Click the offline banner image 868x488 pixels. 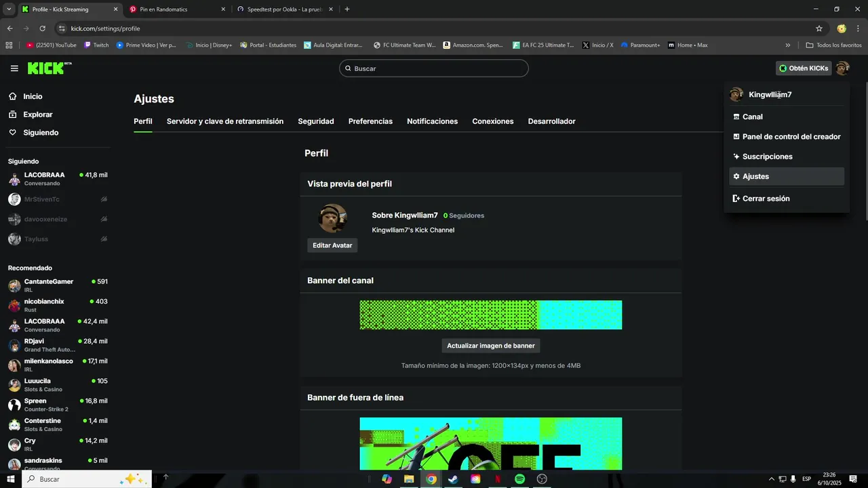(x=491, y=444)
